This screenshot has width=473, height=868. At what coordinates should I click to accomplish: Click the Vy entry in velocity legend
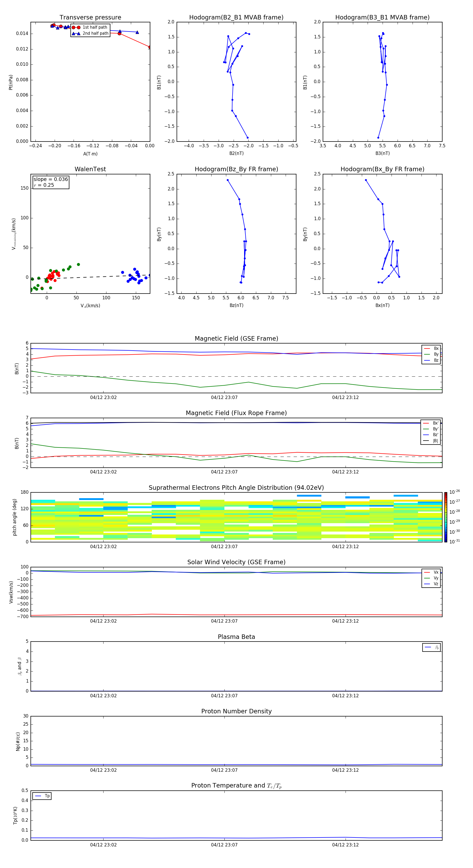(431, 578)
